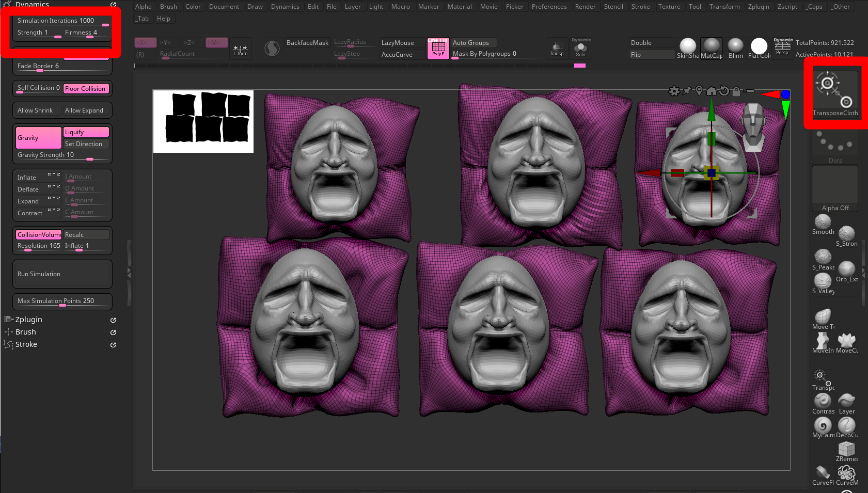The width and height of the screenshot is (868, 493).
Task: Click the PolyF draw polyframe icon
Action: point(438,49)
